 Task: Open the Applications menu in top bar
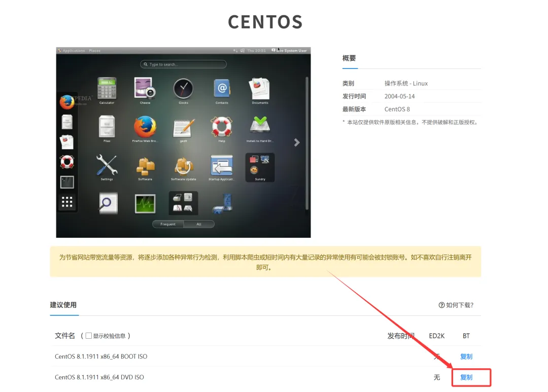[x=72, y=51]
